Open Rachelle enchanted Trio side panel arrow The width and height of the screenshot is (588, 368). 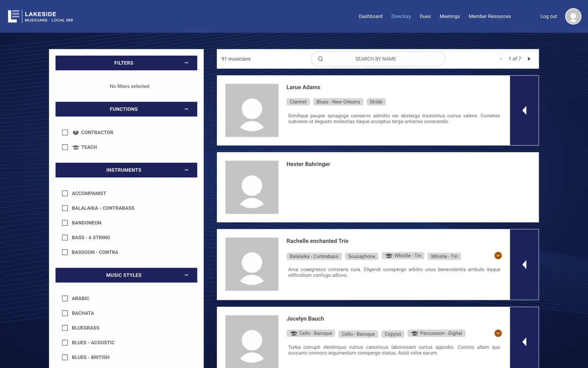coord(524,265)
